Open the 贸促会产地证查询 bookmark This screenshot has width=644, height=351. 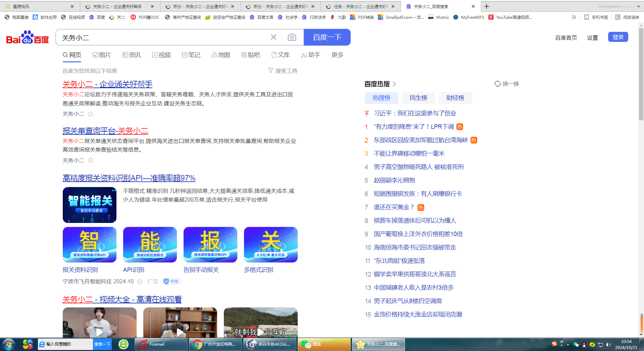click(x=225, y=17)
